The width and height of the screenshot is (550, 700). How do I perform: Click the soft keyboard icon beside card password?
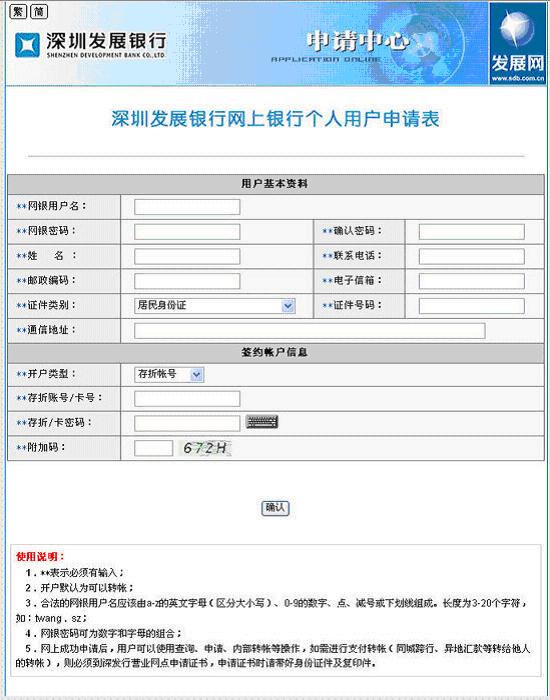tap(262, 422)
